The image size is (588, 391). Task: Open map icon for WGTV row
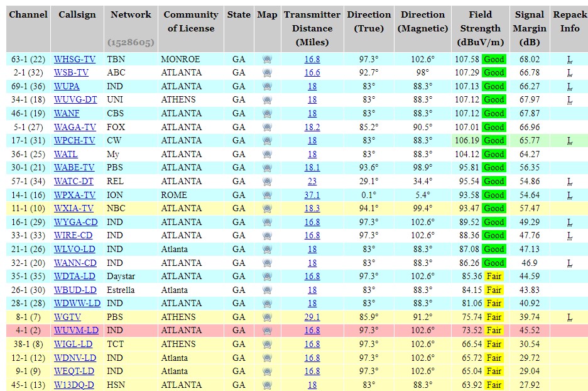click(267, 317)
